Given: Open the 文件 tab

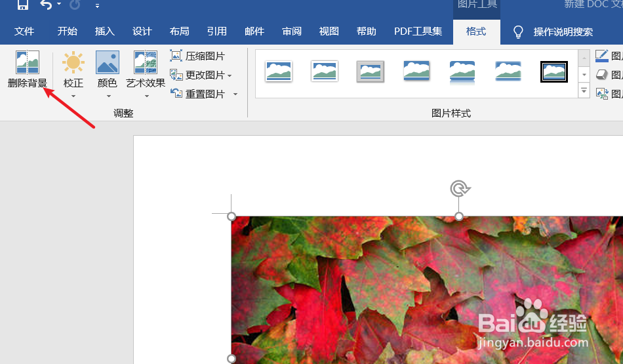Looking at the screenshot, I should (24, 31).
